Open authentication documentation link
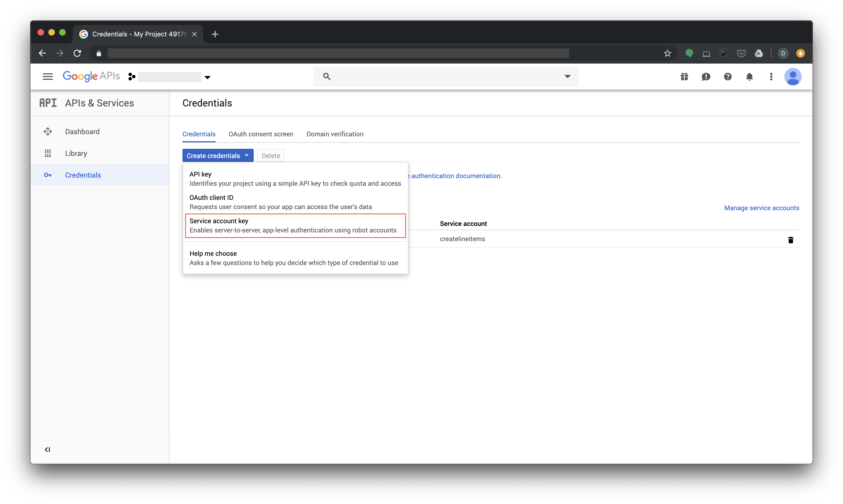 (456, 176)
